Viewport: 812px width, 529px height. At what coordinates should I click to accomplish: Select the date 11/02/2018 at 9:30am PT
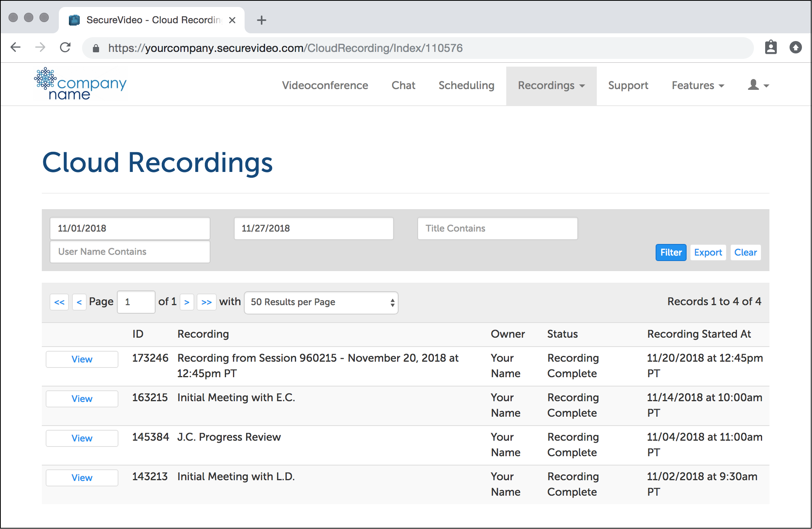point(702,484)
